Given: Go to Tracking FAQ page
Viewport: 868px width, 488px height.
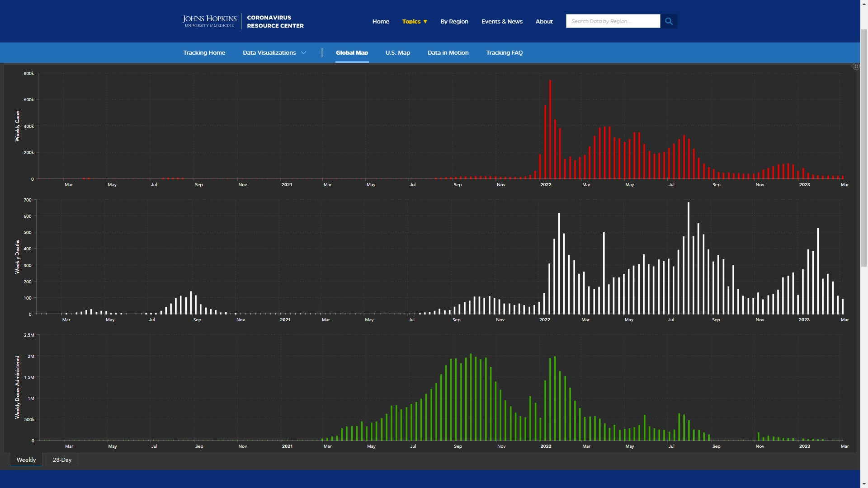Looking at the screenshot, I should (x=504, y=53).
